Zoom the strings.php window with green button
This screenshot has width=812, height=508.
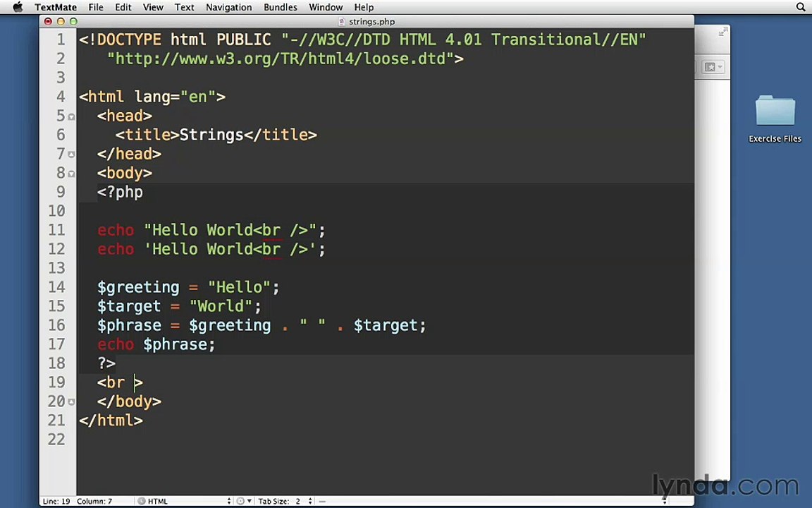pos(73,21)
